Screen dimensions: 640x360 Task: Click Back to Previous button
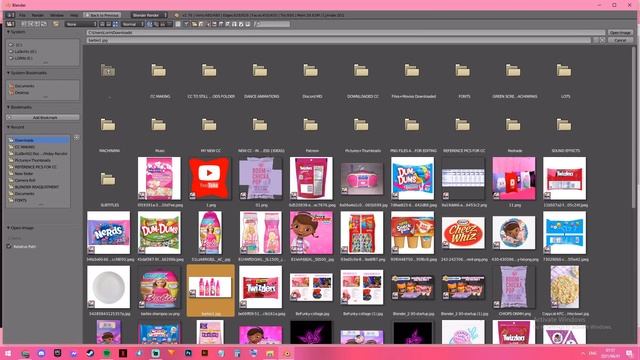(x=102, y=15)
